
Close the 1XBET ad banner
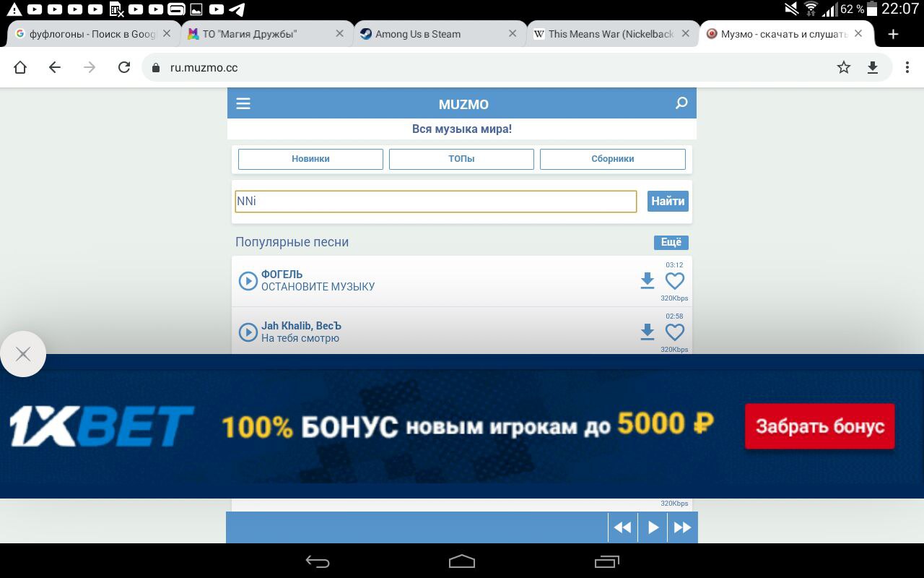(x=23, y=354)
